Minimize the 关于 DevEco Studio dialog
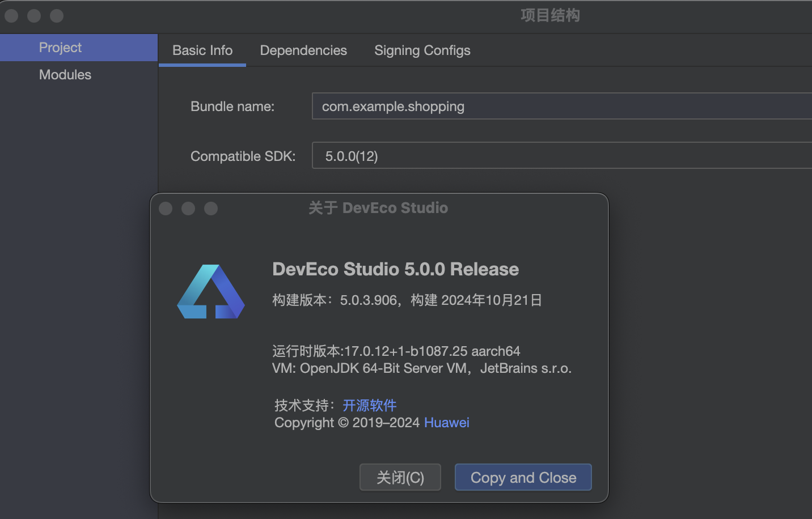 point(188,209)
